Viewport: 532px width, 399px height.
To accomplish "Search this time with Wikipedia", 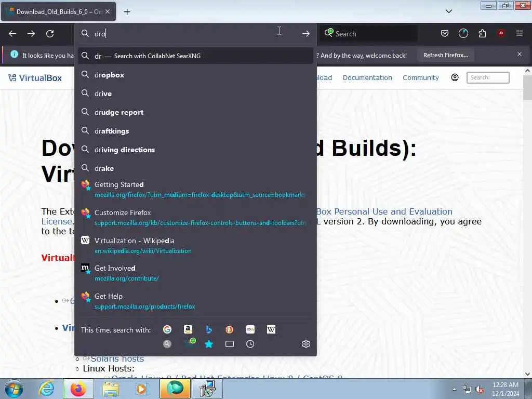I will click(x=271, y=329).
